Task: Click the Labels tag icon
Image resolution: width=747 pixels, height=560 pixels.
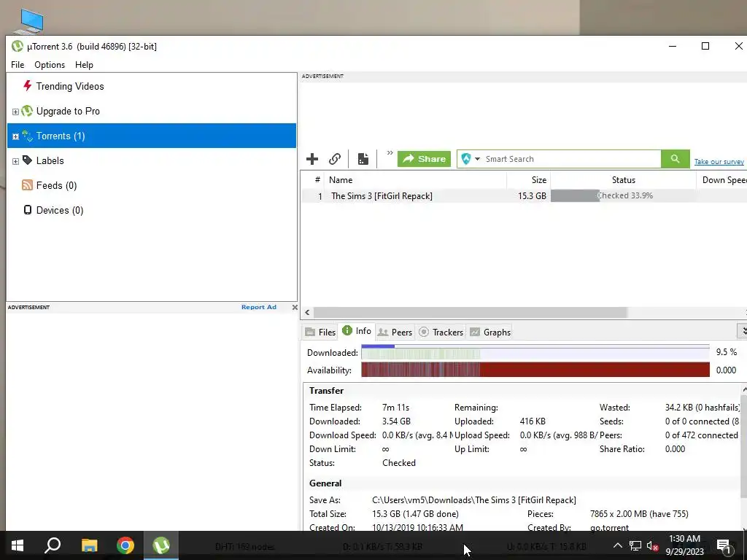Action: point(27,160)
